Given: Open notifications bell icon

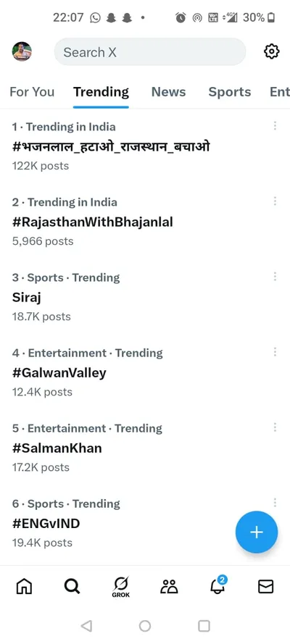Looking at the screenshot, I should (218, 585).
